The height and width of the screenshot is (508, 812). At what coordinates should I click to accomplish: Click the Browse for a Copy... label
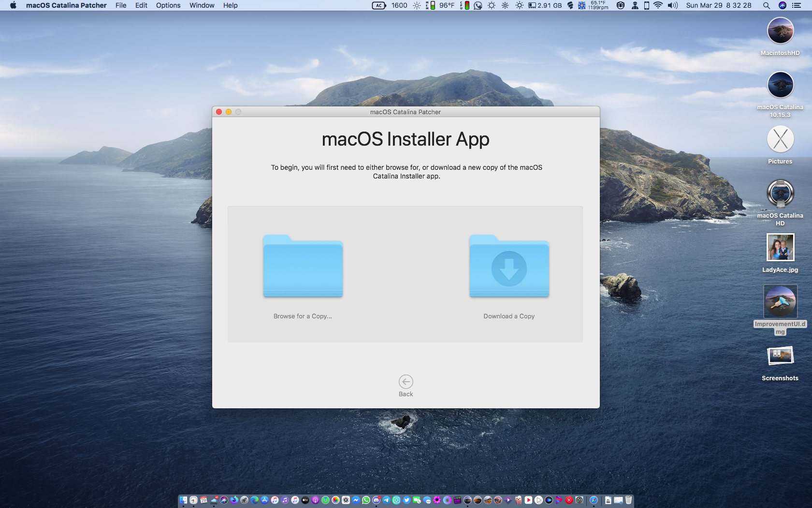coord(303,316)
